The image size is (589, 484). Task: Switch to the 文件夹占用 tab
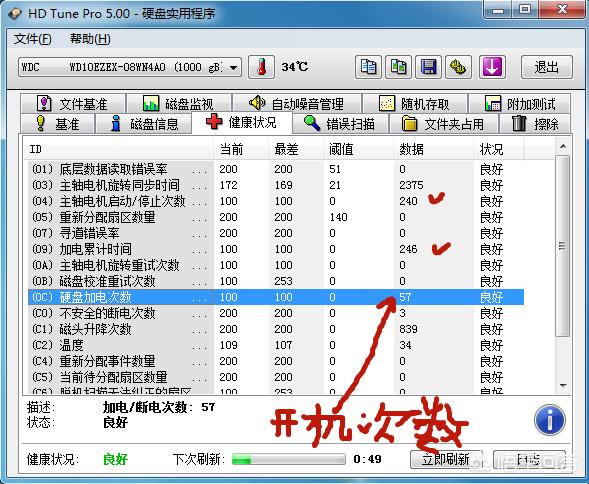pos(444,124)
